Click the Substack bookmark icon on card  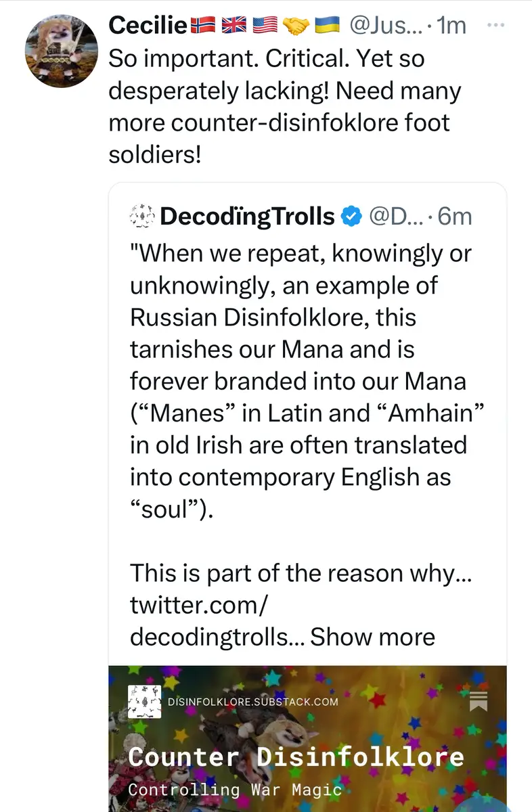tap(479, 701)
